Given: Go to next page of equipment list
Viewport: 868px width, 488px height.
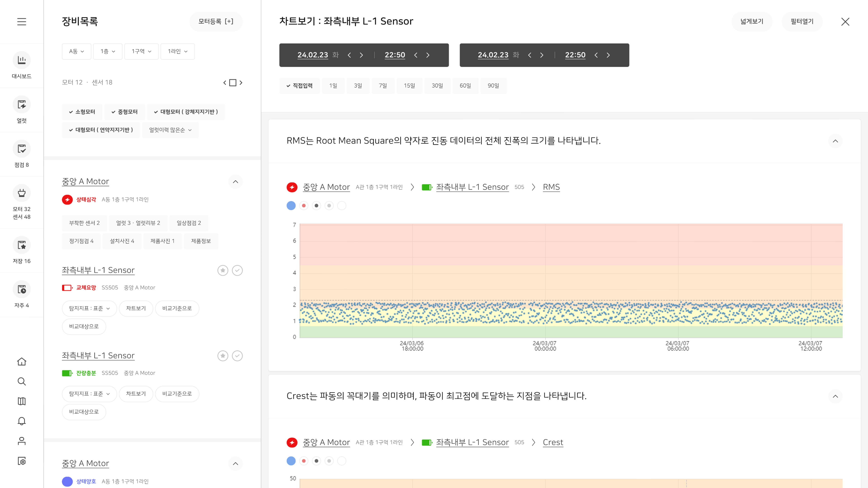Looking at the screenshot, I should click(x=241, y=82).
